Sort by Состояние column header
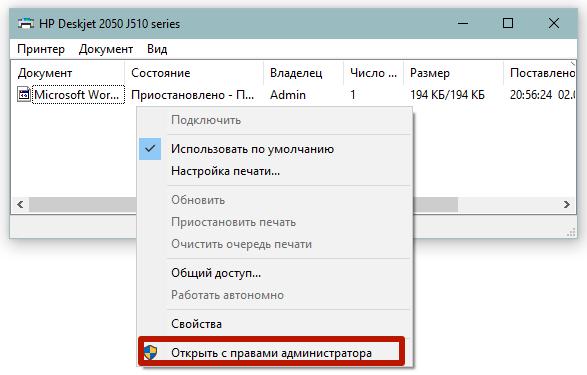This screenshot has height=375, width=587. (194, 73)
